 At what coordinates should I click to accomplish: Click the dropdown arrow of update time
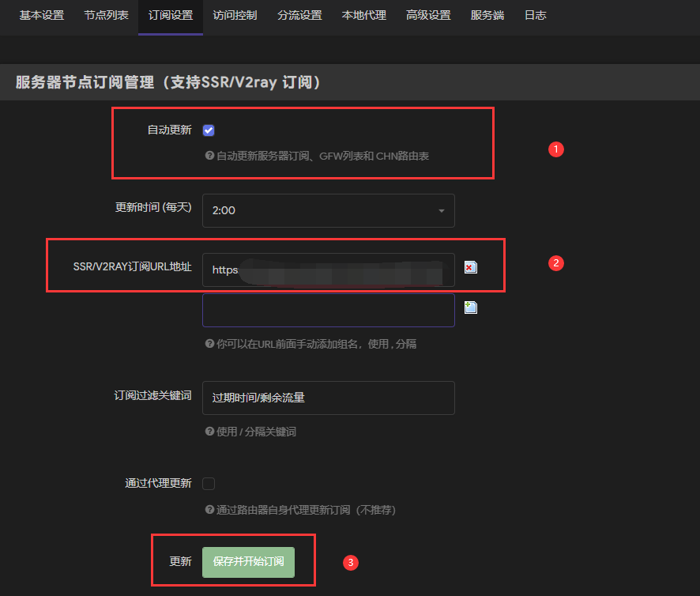pos(441,210)
